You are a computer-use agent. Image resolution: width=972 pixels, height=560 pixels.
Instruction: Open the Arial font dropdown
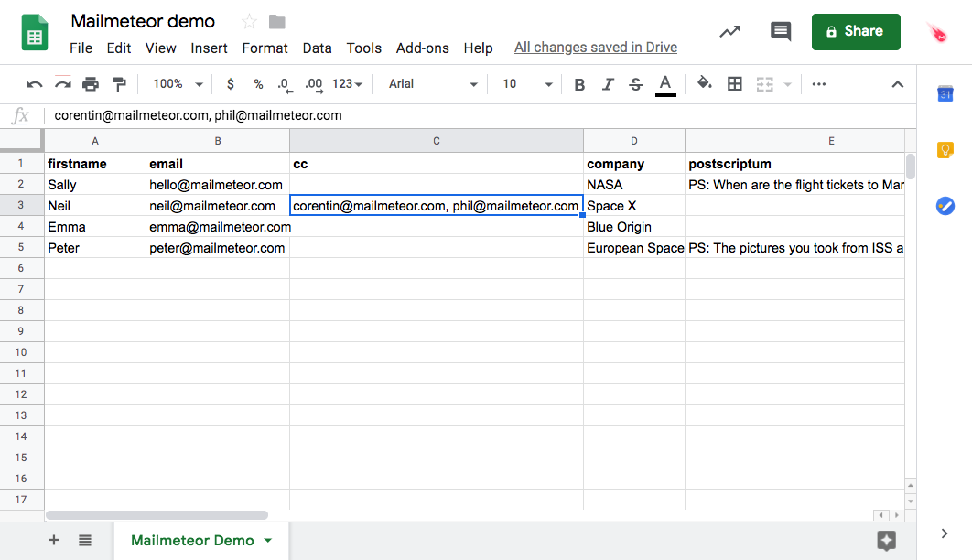(433, 84)
